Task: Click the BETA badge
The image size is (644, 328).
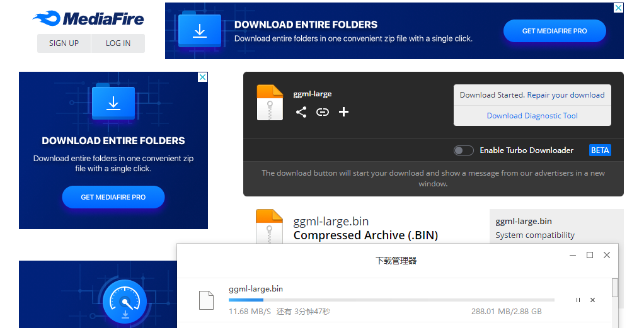Action: click(x=600, y=150)
